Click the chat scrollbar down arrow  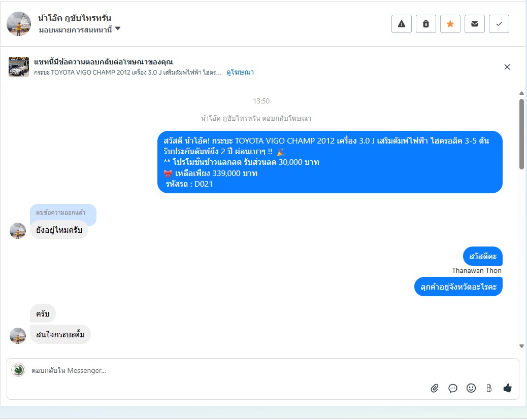(x=521, y=346)
